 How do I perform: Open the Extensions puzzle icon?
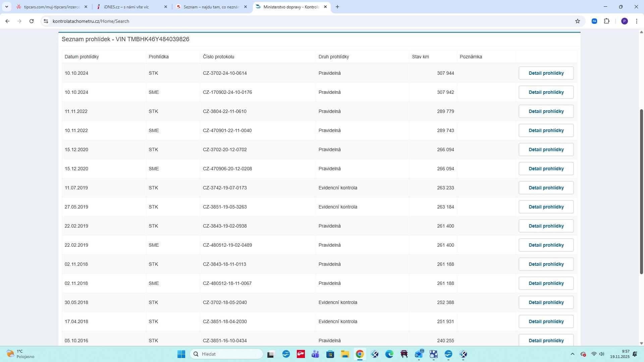click(x=606, y=21)
